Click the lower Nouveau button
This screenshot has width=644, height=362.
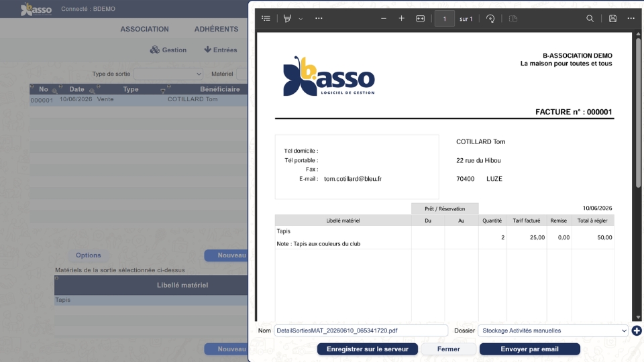[x=227, y=349]
